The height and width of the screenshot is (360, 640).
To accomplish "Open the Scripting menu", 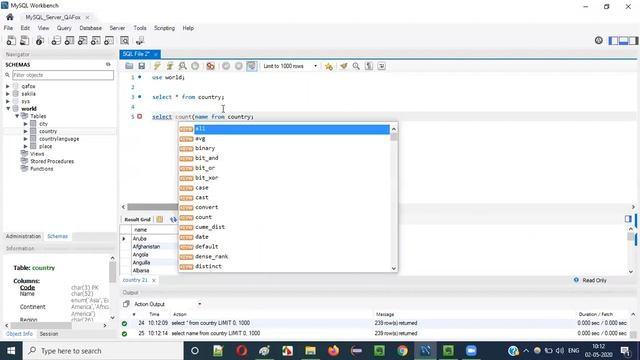I will pyautogui.click(x=164, y=28).
